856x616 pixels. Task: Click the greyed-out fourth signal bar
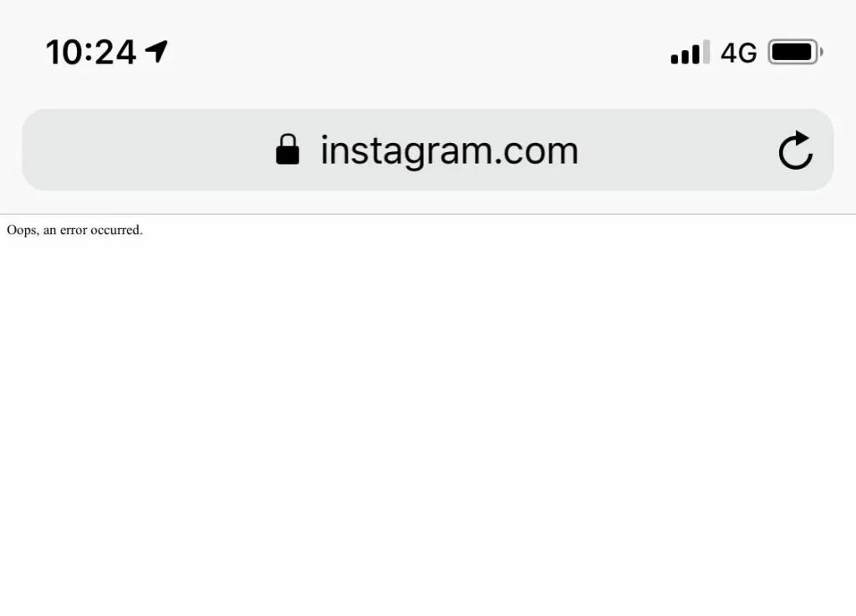pyautogui.click(x=706, y=52)
